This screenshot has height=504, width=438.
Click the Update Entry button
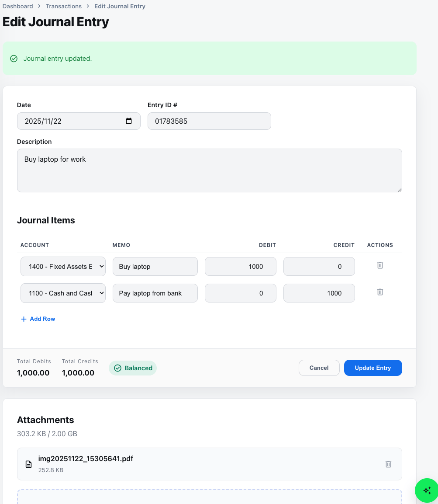(372, 368)
